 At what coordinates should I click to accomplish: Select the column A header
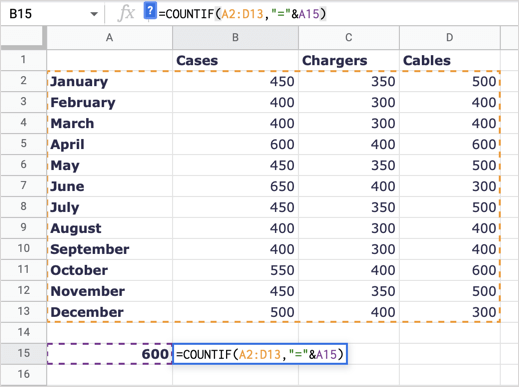click(x=109, y=38)
